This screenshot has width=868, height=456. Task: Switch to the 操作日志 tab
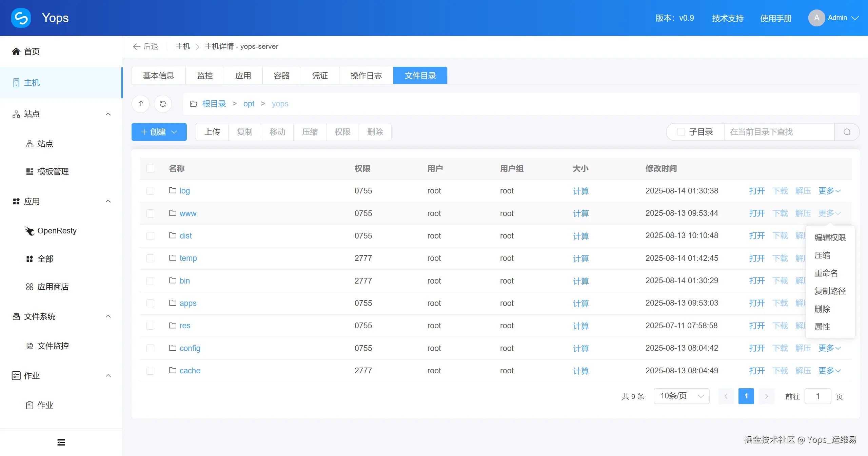[x=366, y=76]
